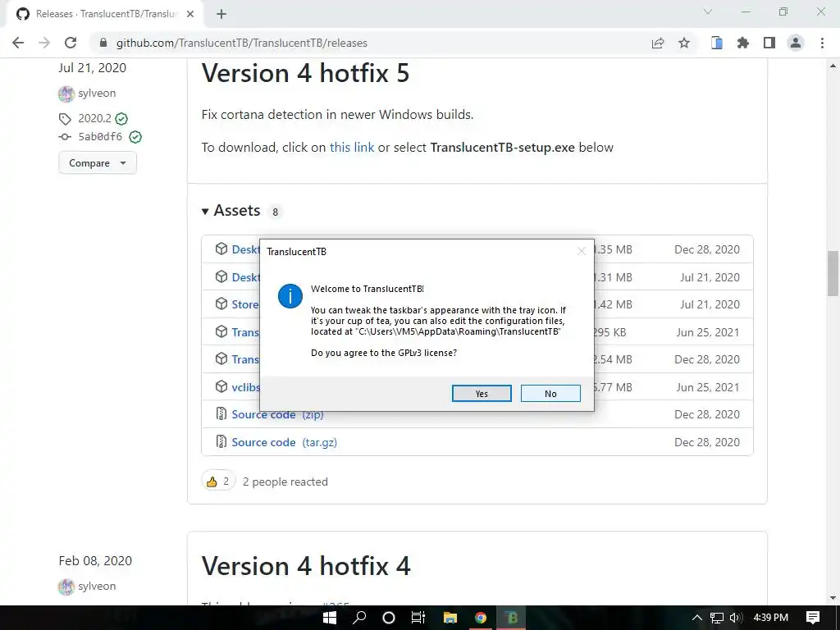The width and height of the screenshot is (840, 630).
Task: Click the thumbs up reaction button
Action: tap(218, 482)
